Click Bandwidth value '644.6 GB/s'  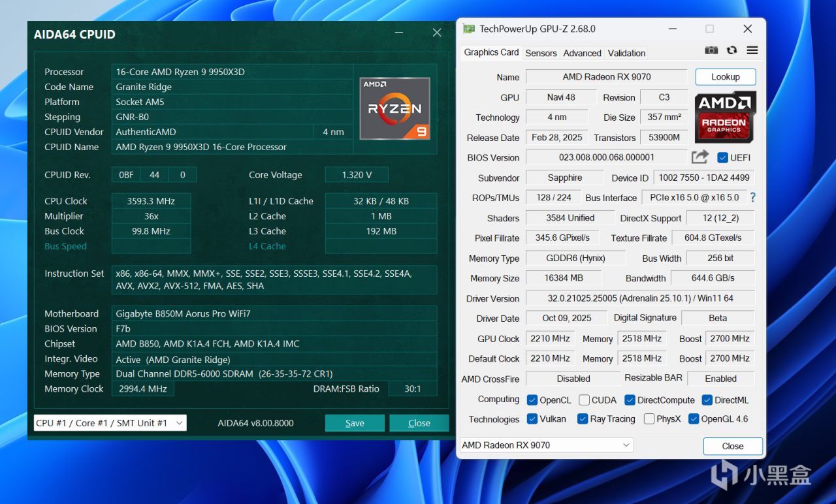[x=713, y=278]
